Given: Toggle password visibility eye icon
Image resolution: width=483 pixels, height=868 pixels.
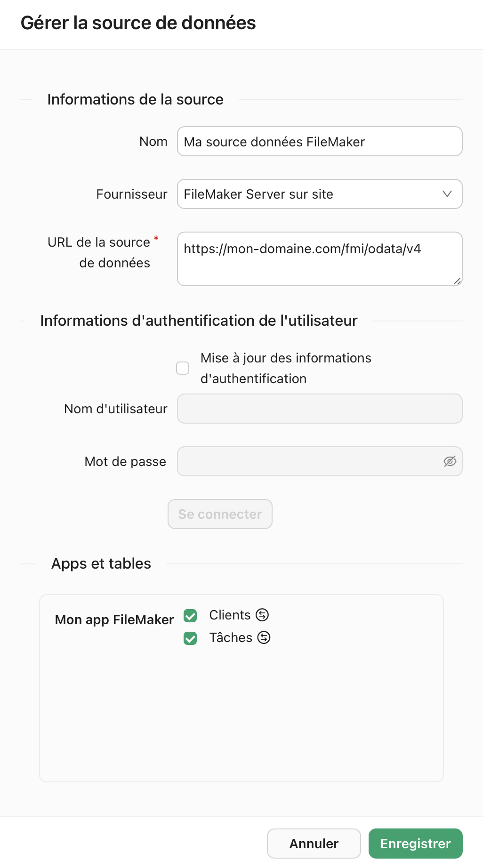Looking at the screenshot, I should pos(450,461).
